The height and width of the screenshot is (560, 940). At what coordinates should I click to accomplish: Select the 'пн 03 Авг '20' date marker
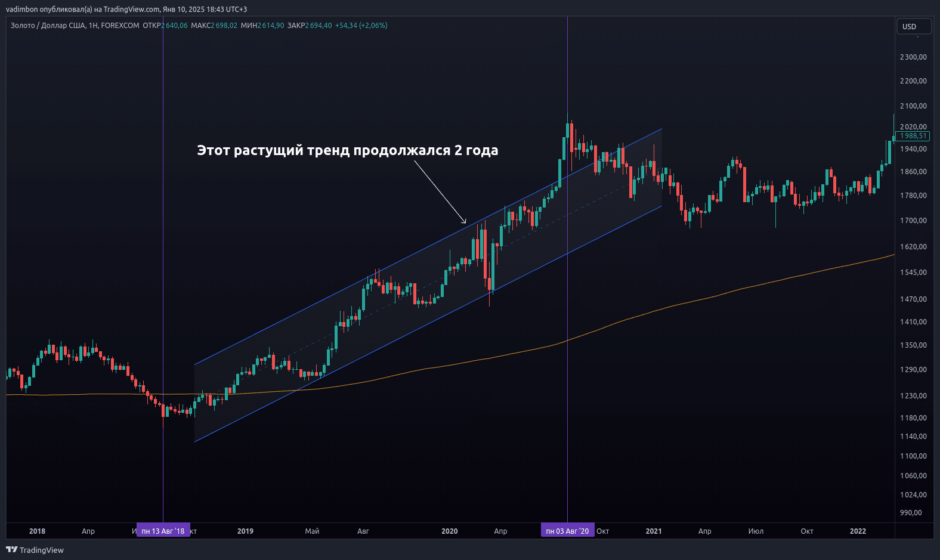coord(567,531)
